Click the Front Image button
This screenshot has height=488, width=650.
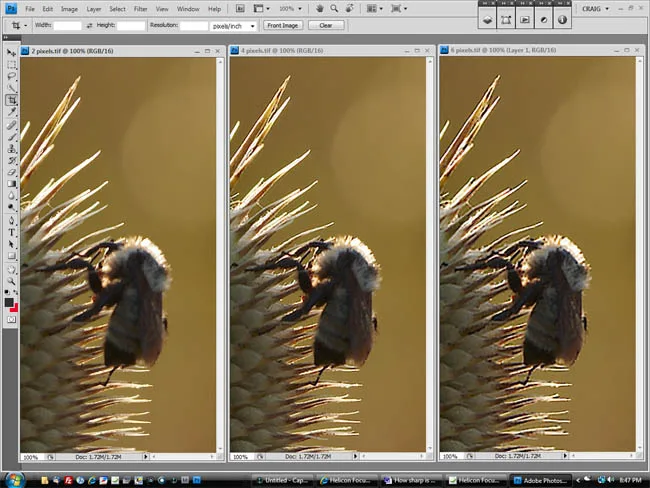(283, 25)
